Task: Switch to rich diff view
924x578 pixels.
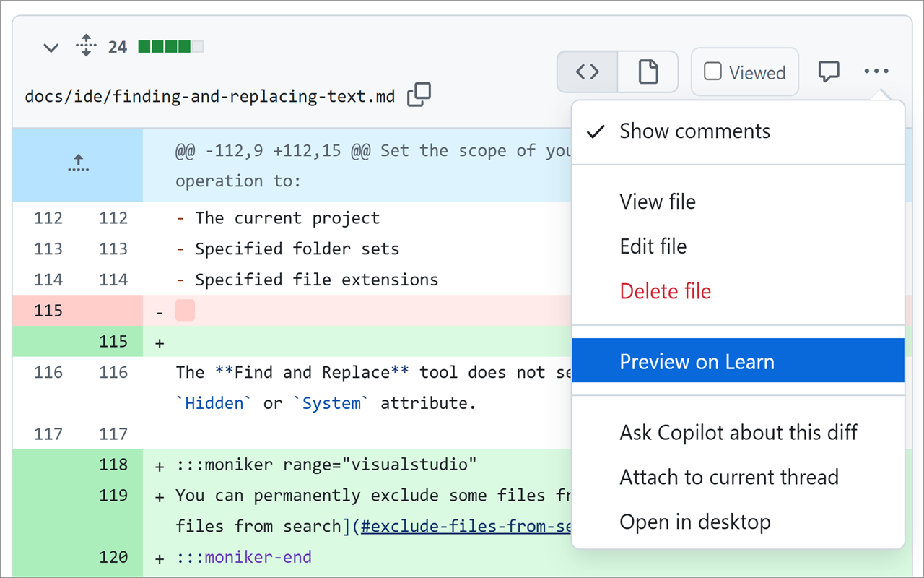Action: [x=648, y=72]
